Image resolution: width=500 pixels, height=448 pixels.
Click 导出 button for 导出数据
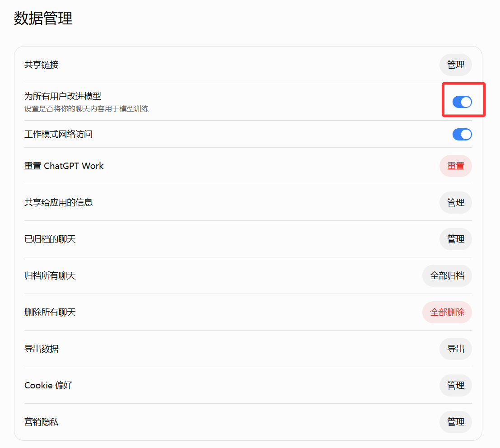click(455, 349)
